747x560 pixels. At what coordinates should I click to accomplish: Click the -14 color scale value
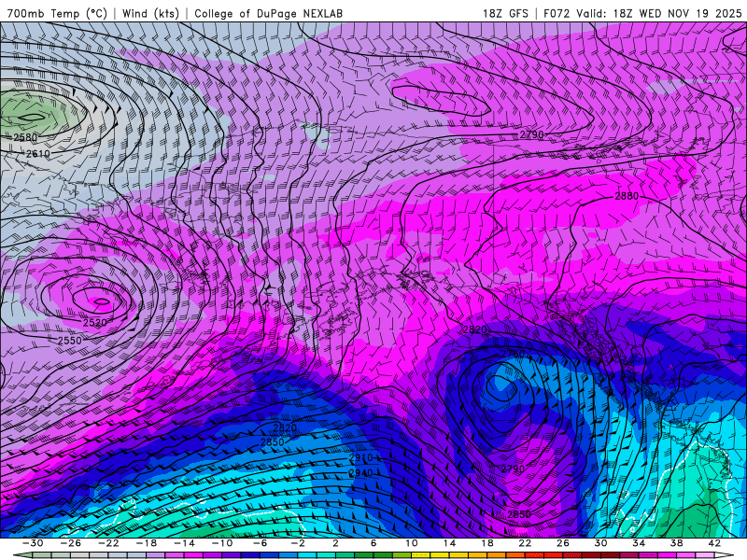184,543
